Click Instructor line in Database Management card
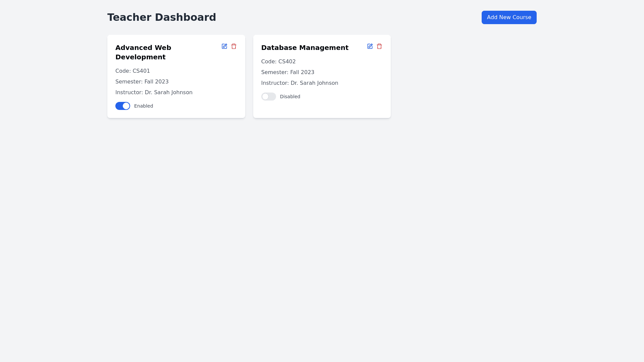Image resolution: width=644 pixels, height=362 pixels. 300,83
